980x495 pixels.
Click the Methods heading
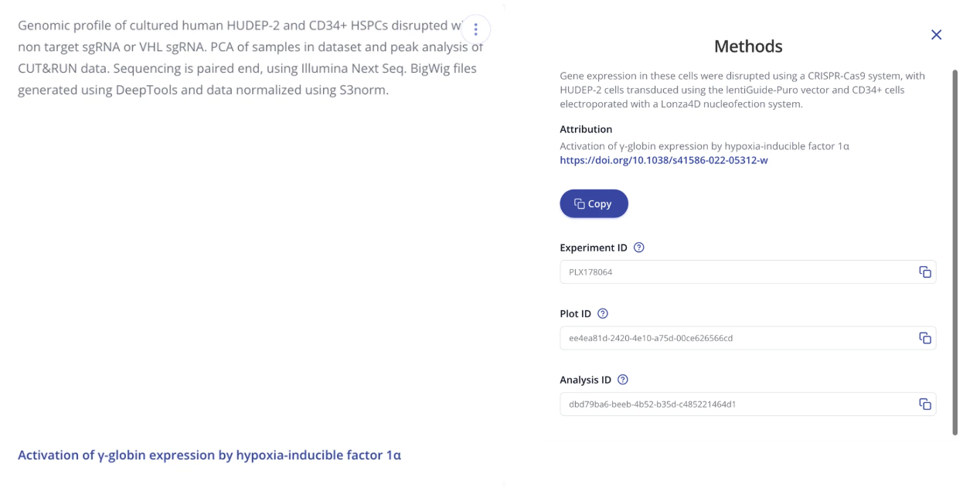pyautogui.click(x=747, y=46)
